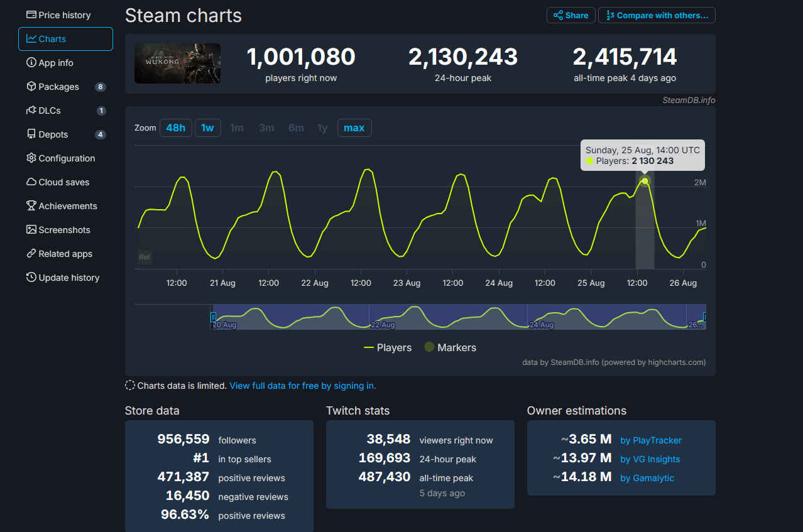The image size is (803, 532).
Task: Enable the max zoom range
Action: (354, 127)
